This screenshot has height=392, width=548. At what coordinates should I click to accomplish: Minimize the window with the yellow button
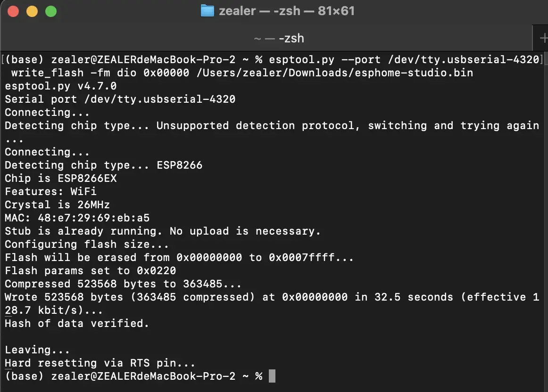(32, 11)
